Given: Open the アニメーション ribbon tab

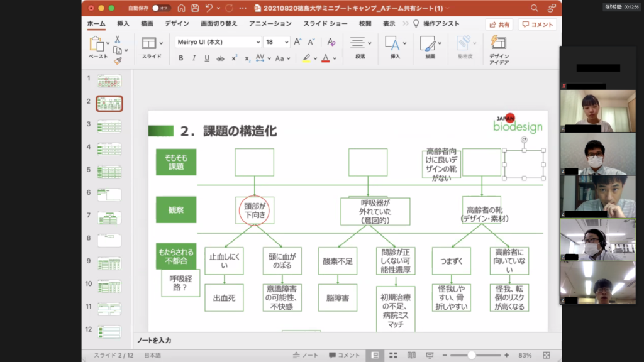Looking at the screenshot, I should point(270,24).
